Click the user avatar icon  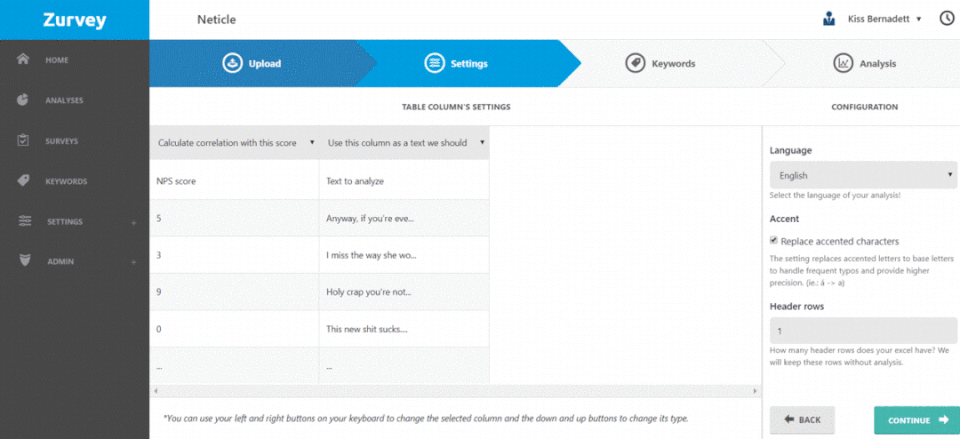click(829, 19)
